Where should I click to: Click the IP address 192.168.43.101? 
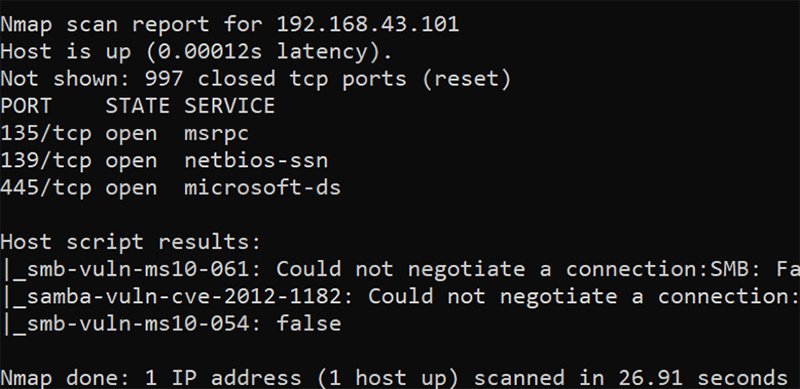click(368, 25)
